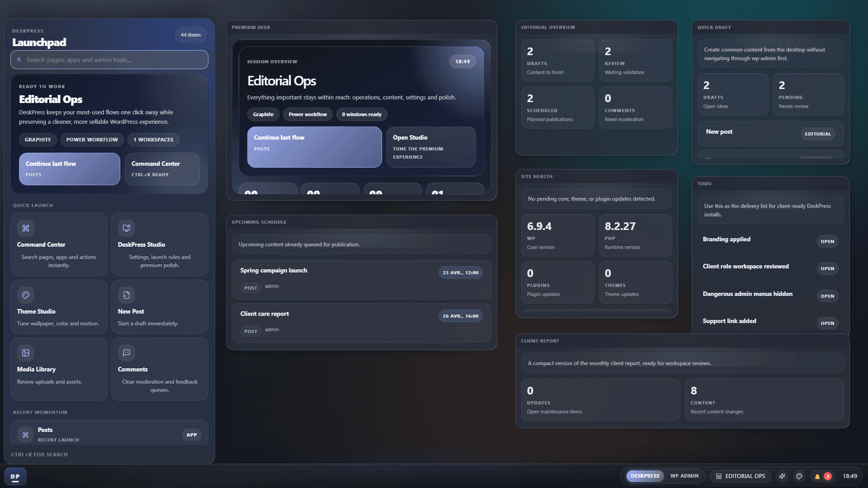The image size is (868, 488).
Task: Click the Comments speech bubble icon
Action: pyautogui.click(x=126, y=352)
